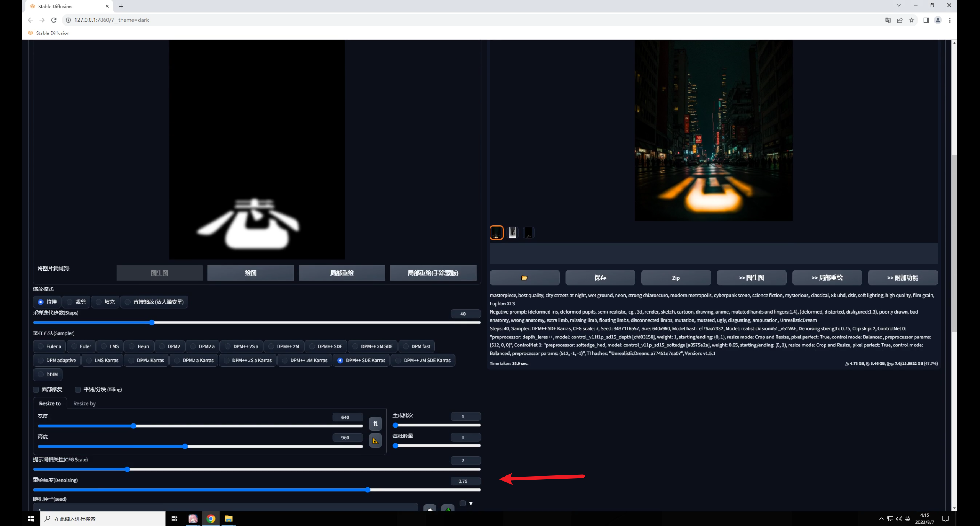Click the swap width and height button
980x526 pixels.
tap(375, 423)
